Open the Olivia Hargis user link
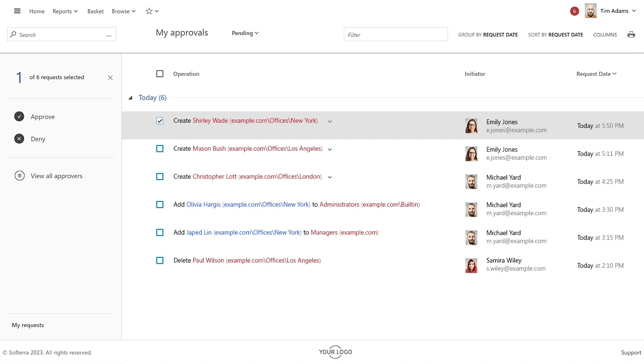This screenshot has width=644, height=364. point(204,205)
